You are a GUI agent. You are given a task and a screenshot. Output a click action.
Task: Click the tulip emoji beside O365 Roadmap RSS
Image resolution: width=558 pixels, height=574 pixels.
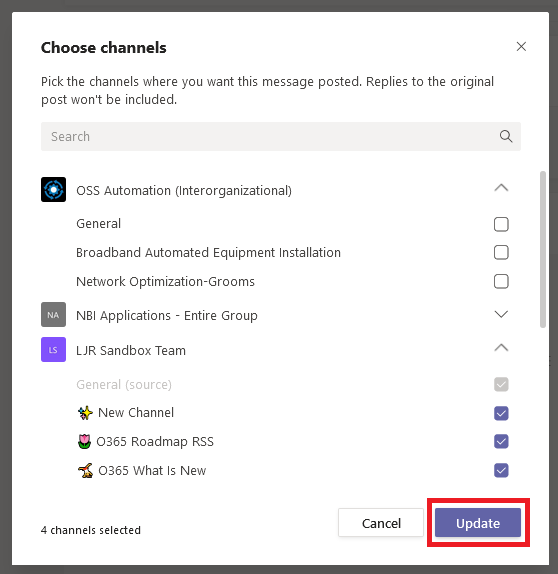click(x=84, y=441)
